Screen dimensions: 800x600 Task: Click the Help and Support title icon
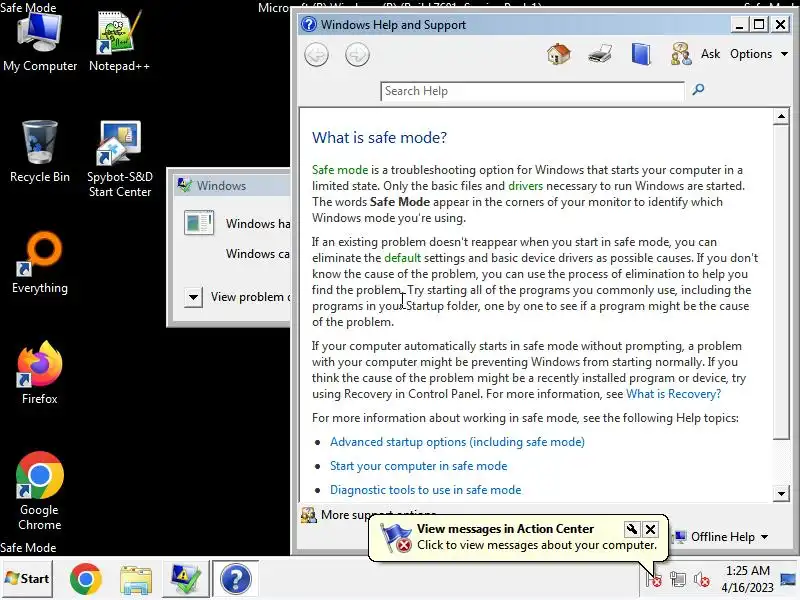(x=309, y=24)
